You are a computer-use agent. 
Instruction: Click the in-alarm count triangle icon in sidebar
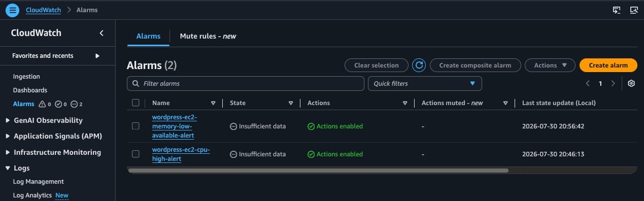[43, 104]
